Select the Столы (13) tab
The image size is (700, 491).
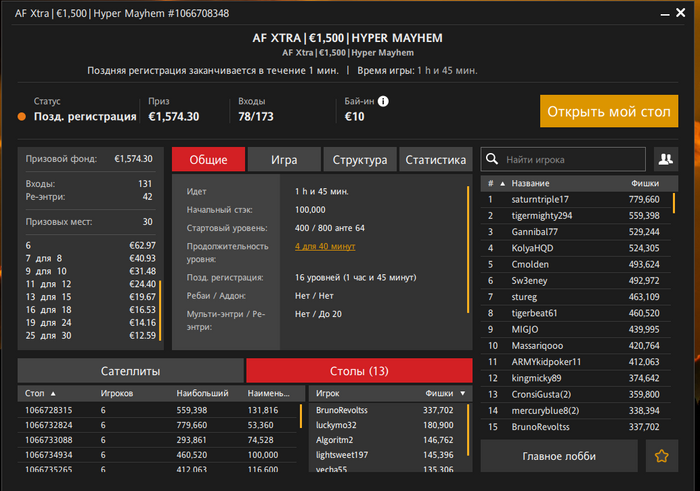click(x=359, y=370)
